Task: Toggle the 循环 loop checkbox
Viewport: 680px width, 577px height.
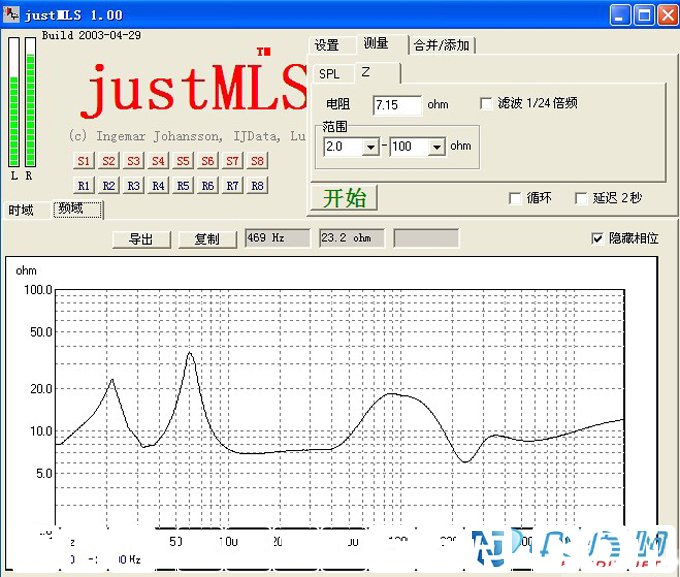Action: 515,199
